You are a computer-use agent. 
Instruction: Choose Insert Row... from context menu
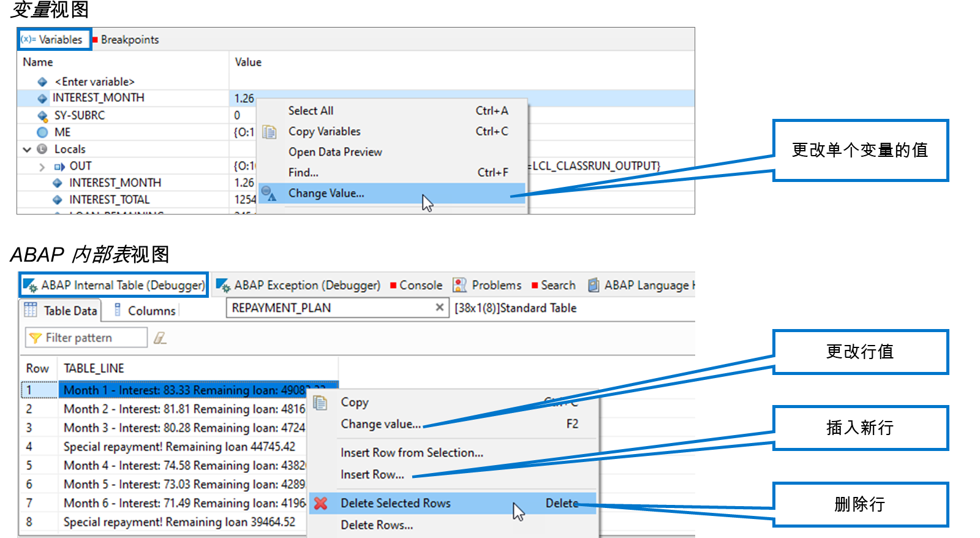click(x=372, y=474)
